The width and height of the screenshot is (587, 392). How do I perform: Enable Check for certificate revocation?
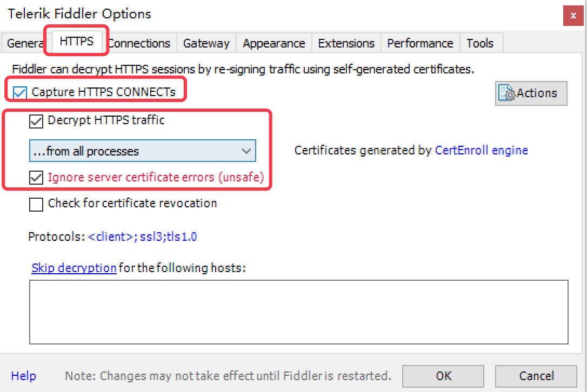[36, 204]
